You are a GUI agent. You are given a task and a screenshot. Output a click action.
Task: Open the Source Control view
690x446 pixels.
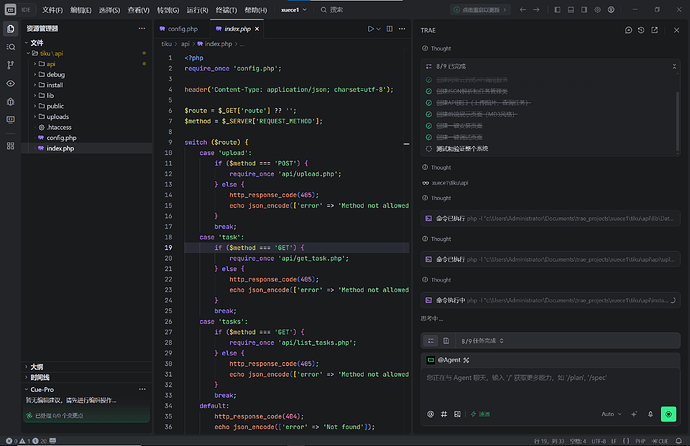pos(11,65)
